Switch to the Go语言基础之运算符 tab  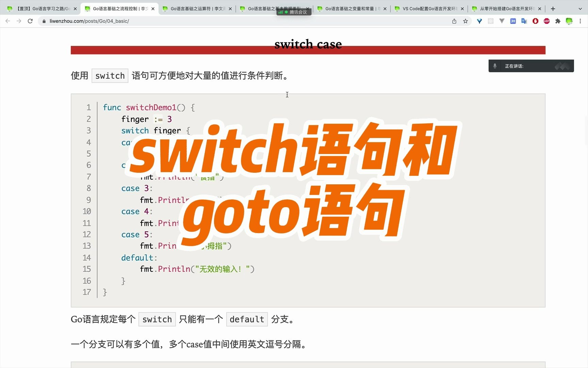(197, 9)
